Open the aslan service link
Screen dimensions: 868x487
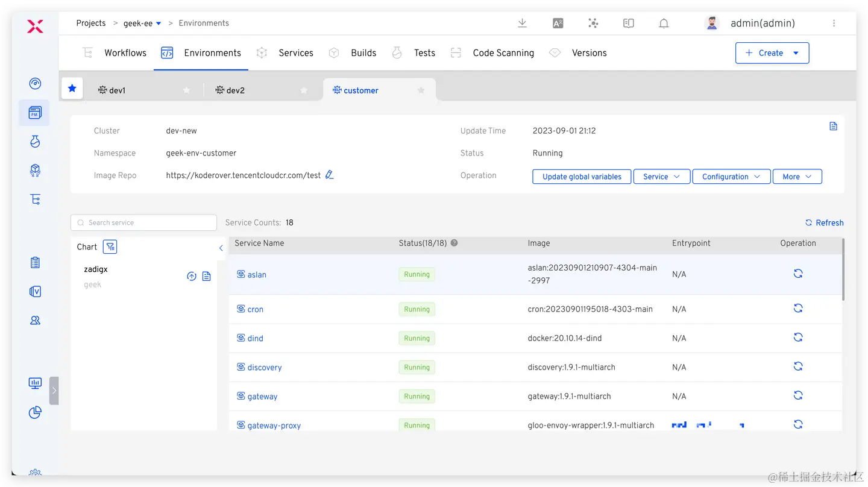pyautogui.click(x=257, y=275)
